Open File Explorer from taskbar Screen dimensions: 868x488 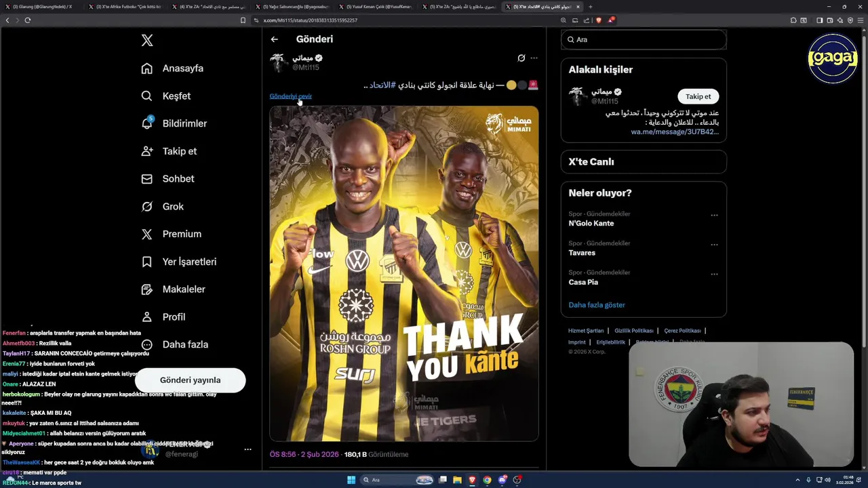click(458, 481)
